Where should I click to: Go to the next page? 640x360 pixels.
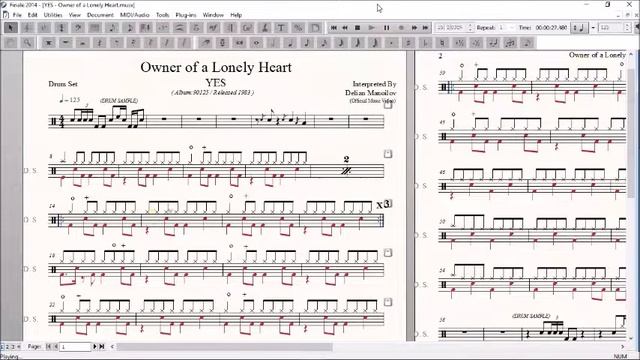click(x=95, y=347)
